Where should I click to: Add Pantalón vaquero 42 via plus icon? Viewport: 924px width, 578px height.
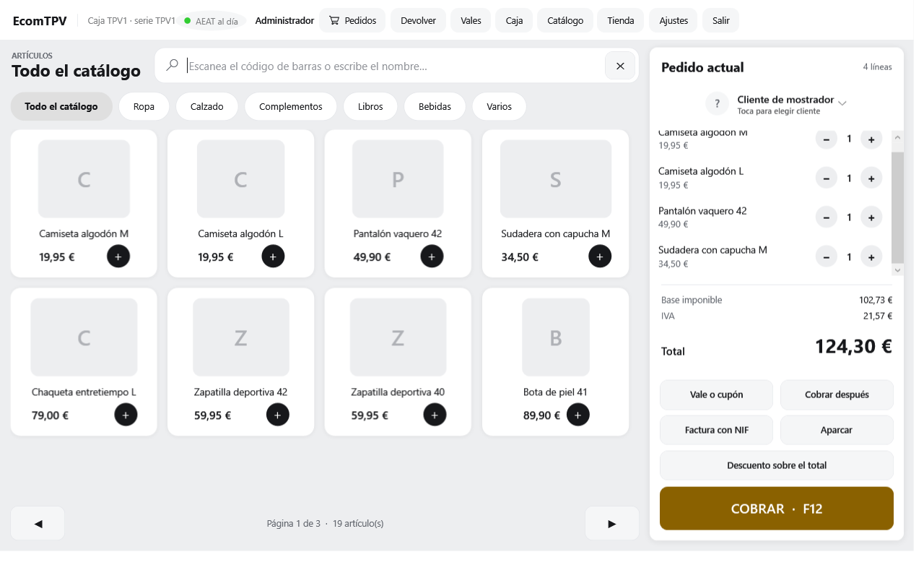coord(432,256)
